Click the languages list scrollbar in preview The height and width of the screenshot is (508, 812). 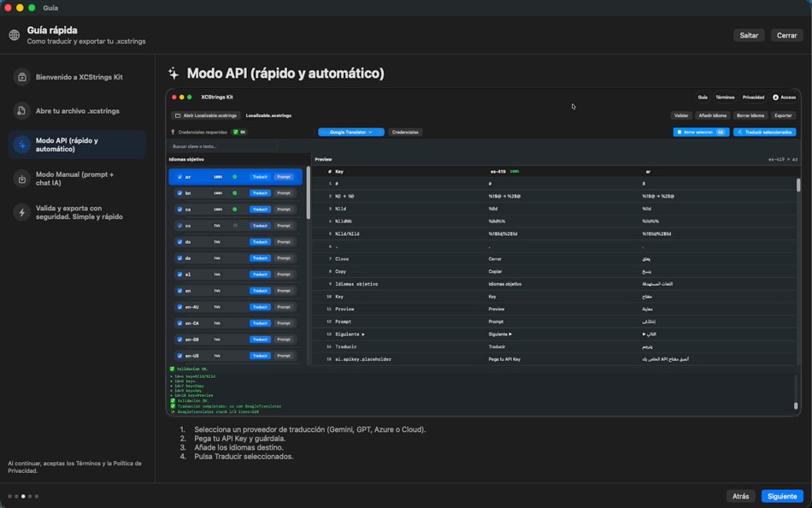pos(309,192)
